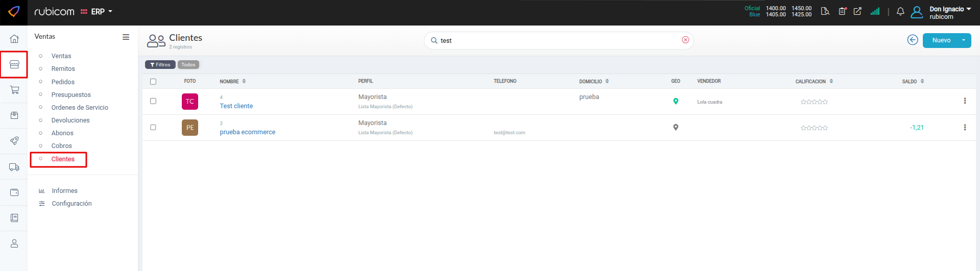Click green geo pin for Test cliente
Screen dimensions: 980x271
click(676, 101)
